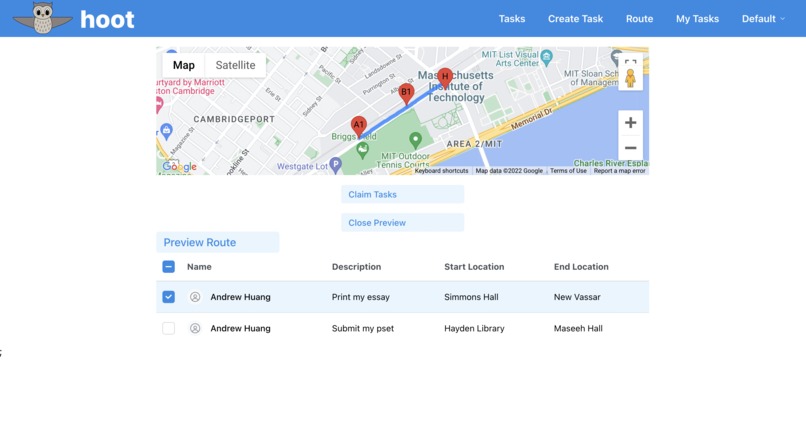Click the Maseeh Hall end location
This screenshot has height=442, width=806.
coord(578,328)
